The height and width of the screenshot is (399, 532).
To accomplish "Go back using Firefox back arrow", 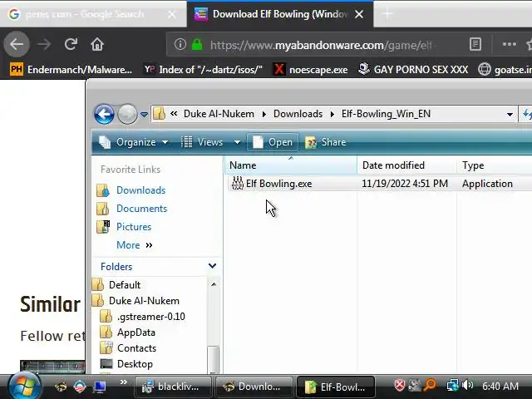I will click(x=17, y=44).
